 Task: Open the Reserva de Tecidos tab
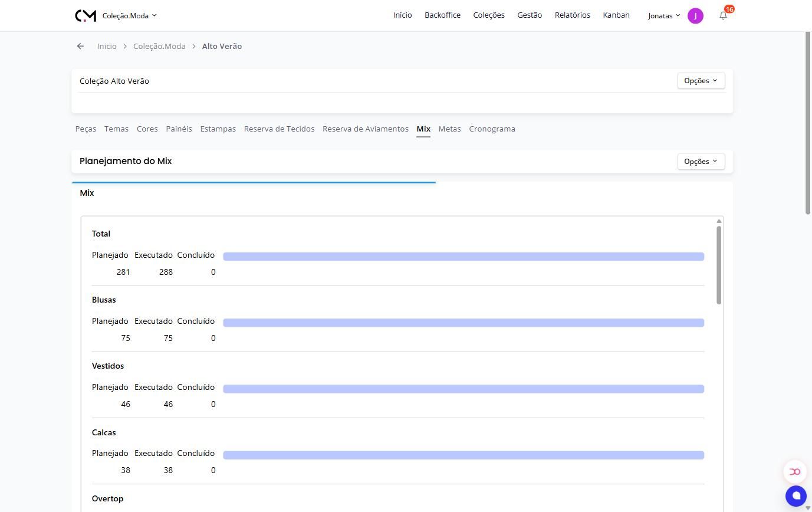point(279,129)
